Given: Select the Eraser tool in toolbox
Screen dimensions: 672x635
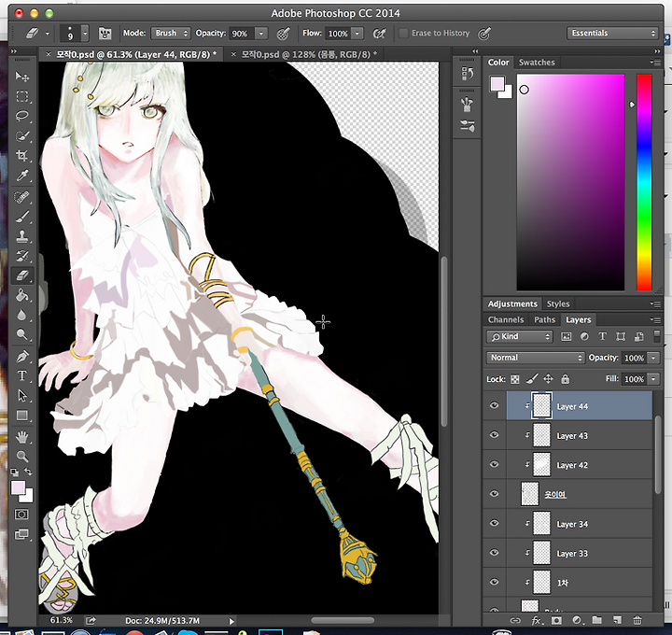Looking at the screenshot, I should click(21, 275).
